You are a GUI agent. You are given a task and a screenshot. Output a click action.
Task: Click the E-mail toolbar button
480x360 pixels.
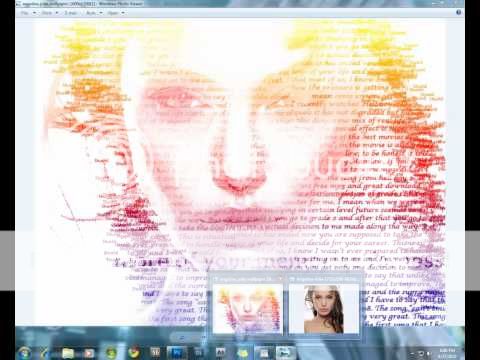[71, 13]
